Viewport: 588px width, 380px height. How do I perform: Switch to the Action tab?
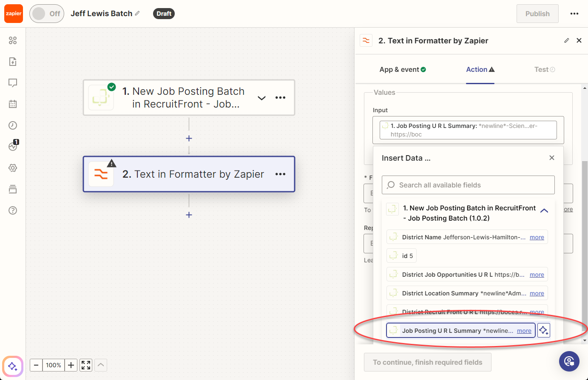point(480,70)
